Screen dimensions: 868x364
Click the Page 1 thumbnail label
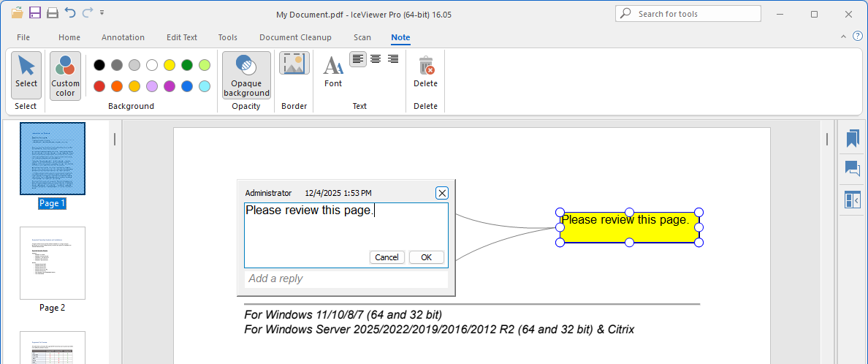[53, 203]
